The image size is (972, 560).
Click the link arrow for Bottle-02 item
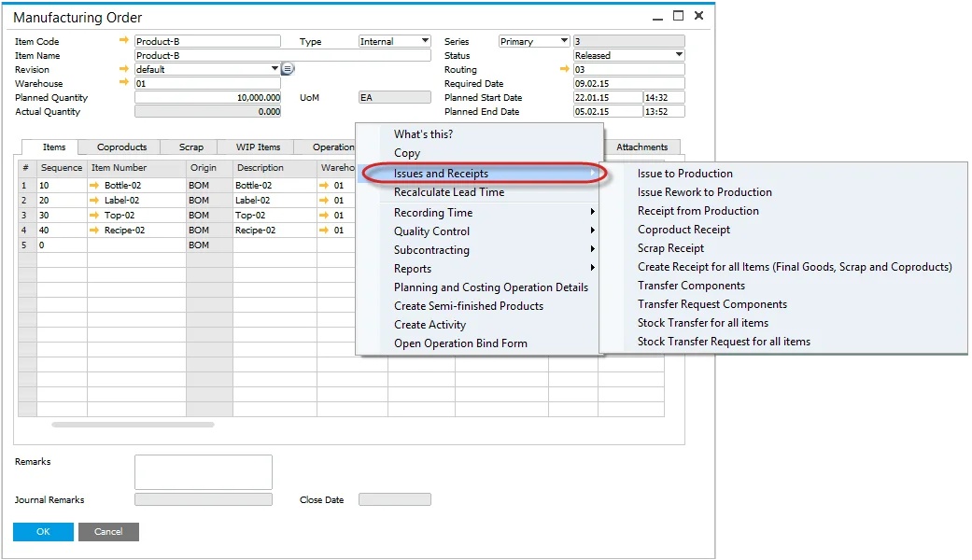pyautogui.click(x=94, y=186)
